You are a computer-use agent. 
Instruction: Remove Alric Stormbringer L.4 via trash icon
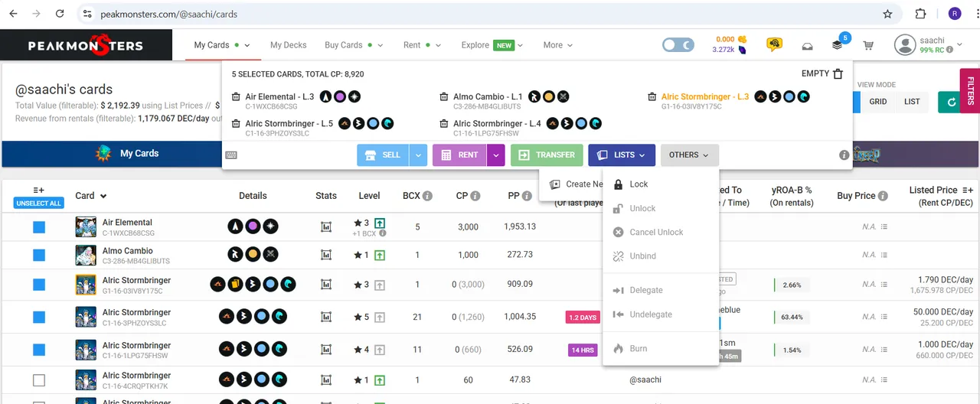pyautogui.click(x=444, y=124)
